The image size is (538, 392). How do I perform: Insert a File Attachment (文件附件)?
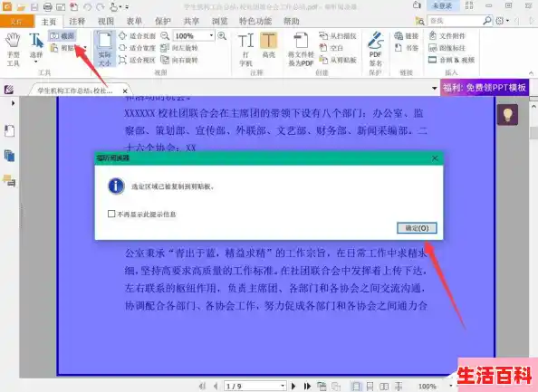(x=447, y=35)
